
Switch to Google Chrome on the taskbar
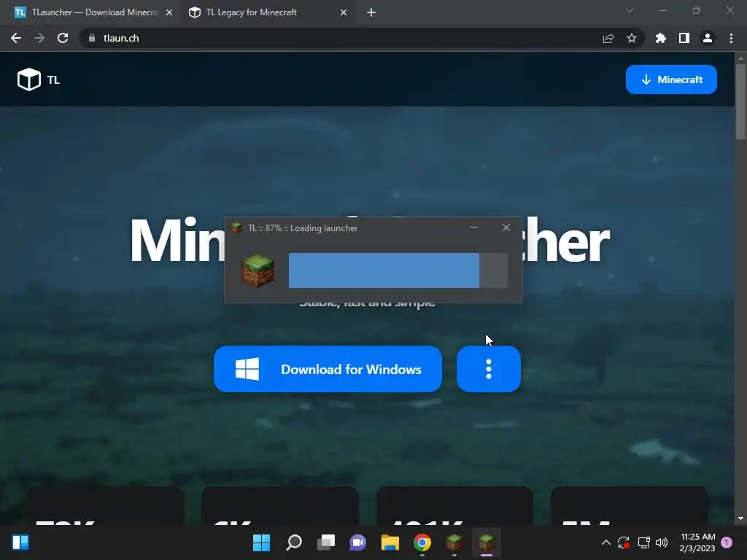[x=422, y=542]
